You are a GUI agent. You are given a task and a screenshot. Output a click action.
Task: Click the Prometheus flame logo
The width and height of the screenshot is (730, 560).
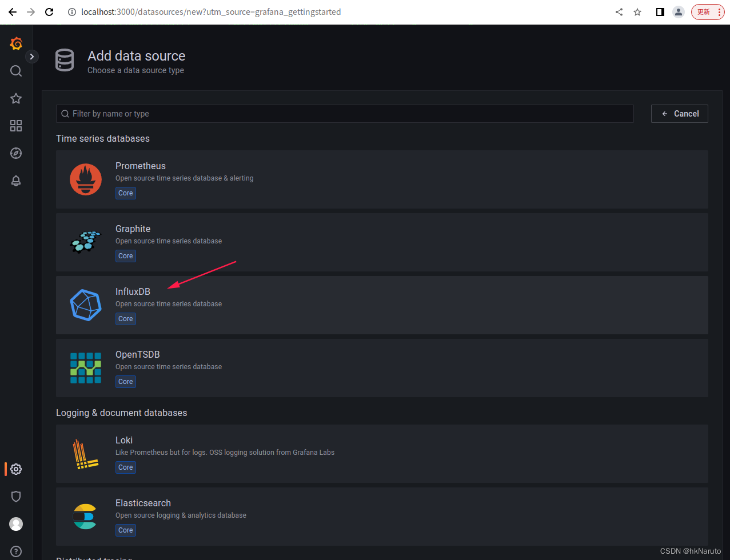click(x=85, y=179)
